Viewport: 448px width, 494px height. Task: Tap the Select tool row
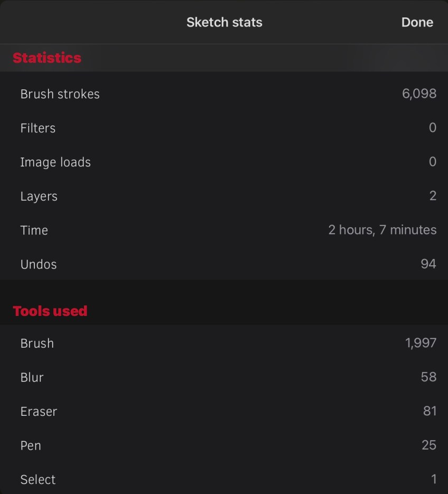click(38, 480)
